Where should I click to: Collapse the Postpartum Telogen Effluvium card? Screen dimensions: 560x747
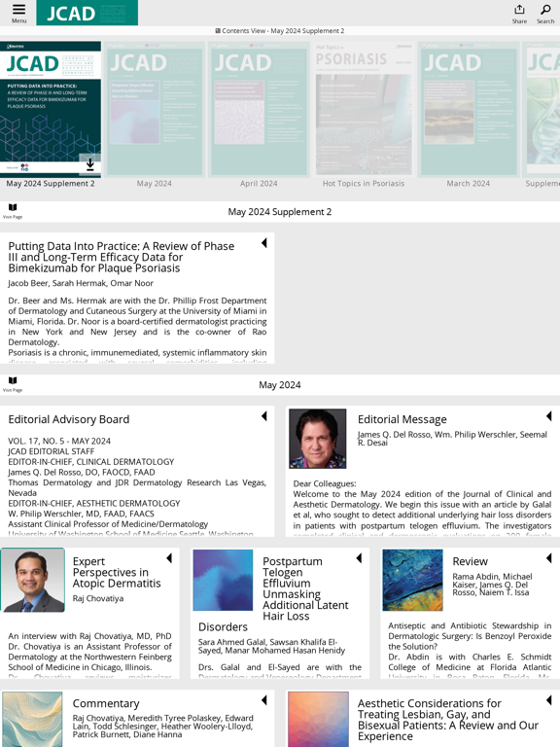(359, 558)
